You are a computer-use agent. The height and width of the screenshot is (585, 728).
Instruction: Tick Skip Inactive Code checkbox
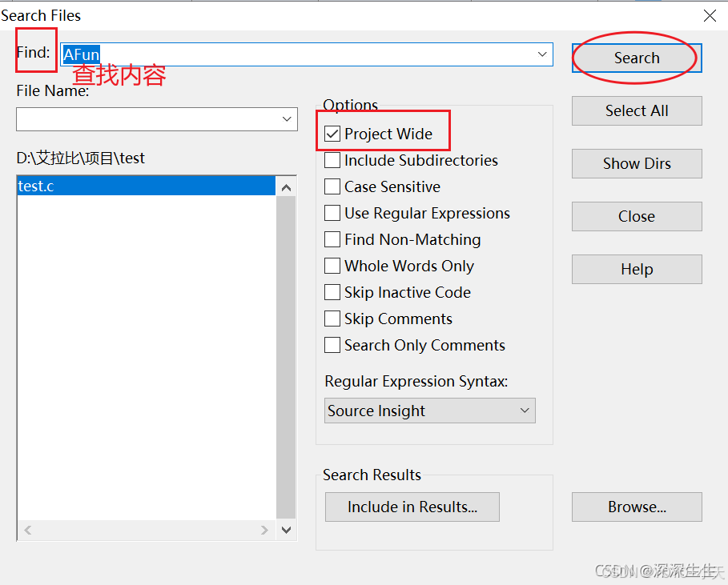click(332, 292)
